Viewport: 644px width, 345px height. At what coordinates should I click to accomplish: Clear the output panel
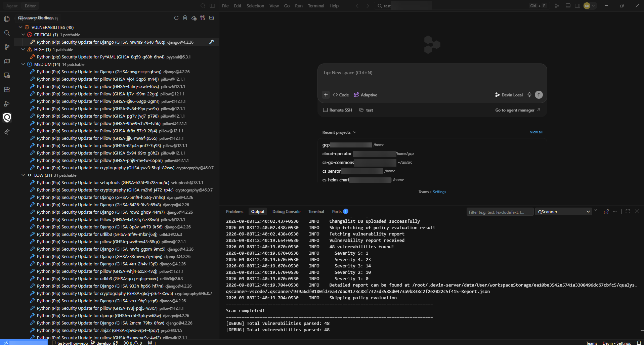[597, 212]
